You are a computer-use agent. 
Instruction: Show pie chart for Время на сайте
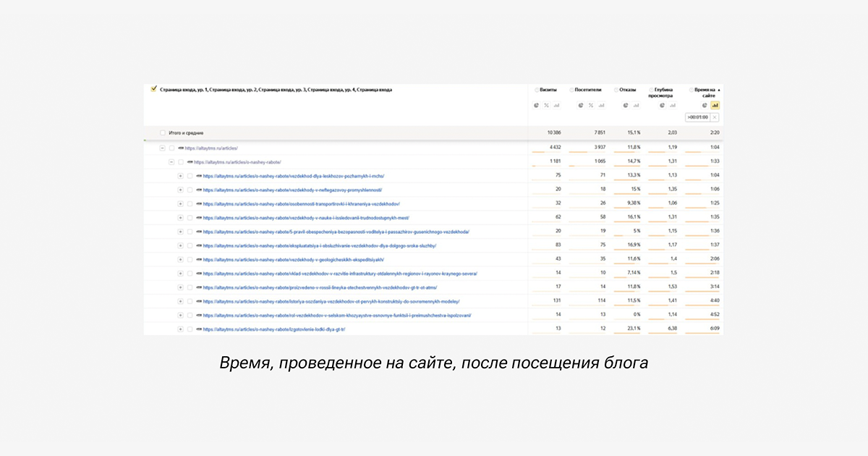[x=705, y=105]
